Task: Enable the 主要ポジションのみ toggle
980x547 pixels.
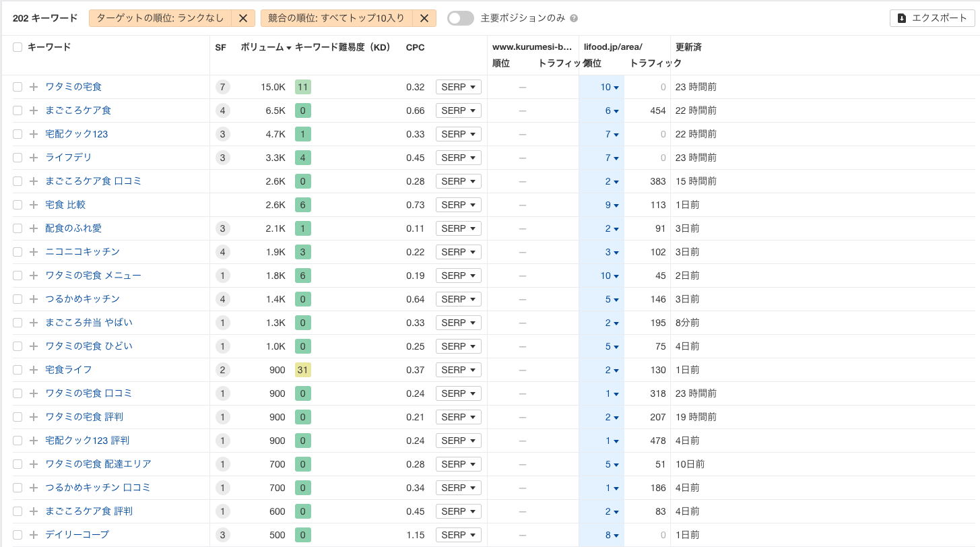Action: pos(461,18)
